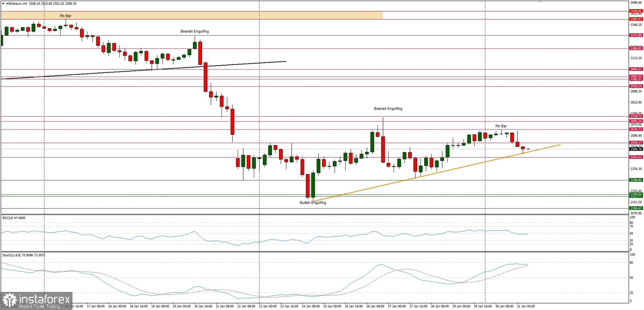Viewport: 644px width, 310px height.
Task: Click the 2823.95 price scale value
Action: [x=636, y=102]
